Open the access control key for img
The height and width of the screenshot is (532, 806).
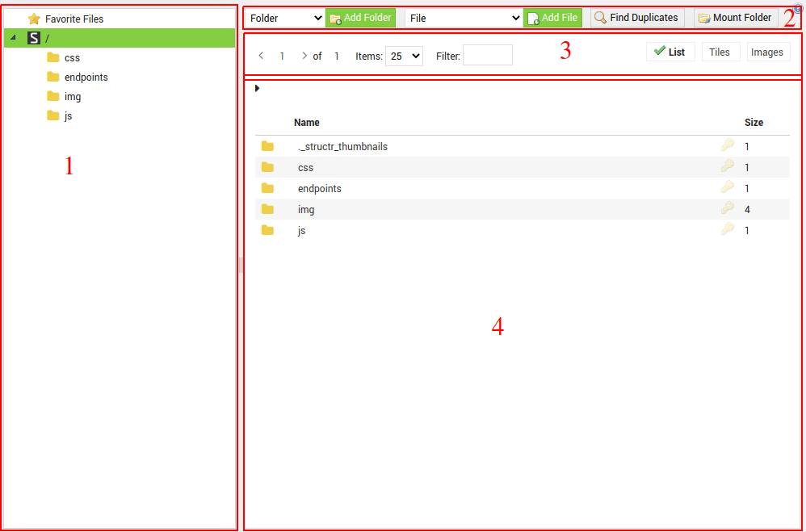(726, 209)
